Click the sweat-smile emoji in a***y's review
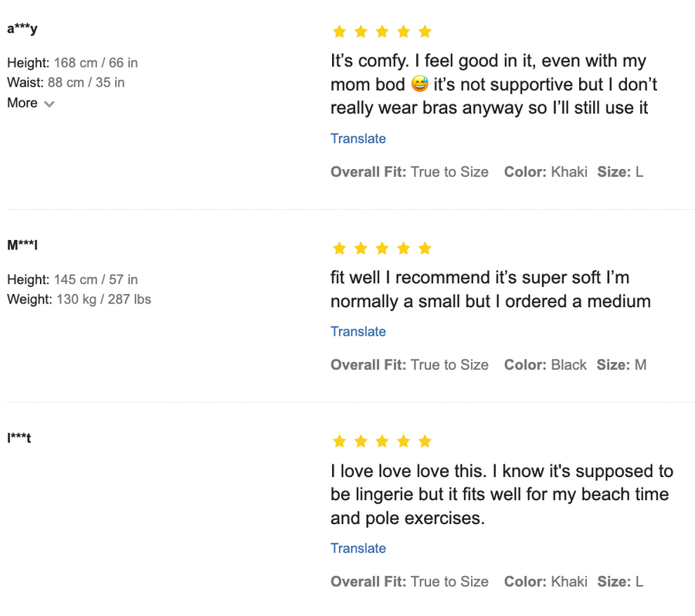Screen dimensions: 695x616 point(419,84)
